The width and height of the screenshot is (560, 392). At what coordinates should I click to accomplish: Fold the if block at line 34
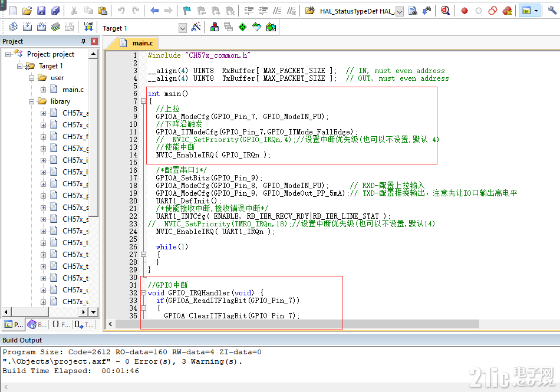click(144, 308)
